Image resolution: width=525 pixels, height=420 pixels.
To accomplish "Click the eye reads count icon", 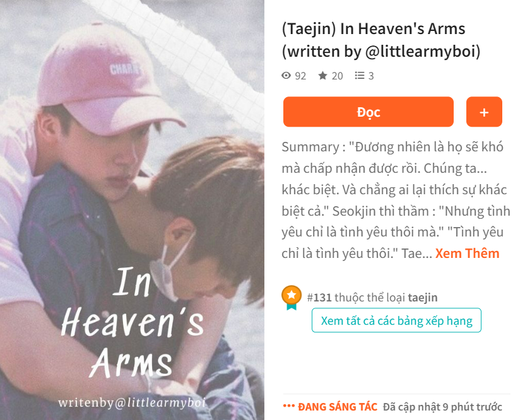I will (x=286, y=76).
